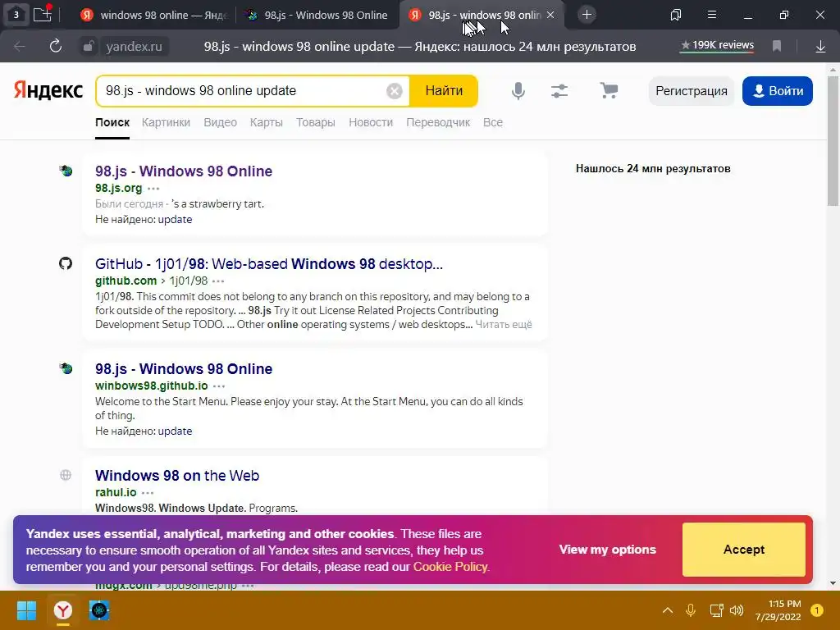Click the new tab group icon
This screenshot has width=840, height=630.
(43, 14)
